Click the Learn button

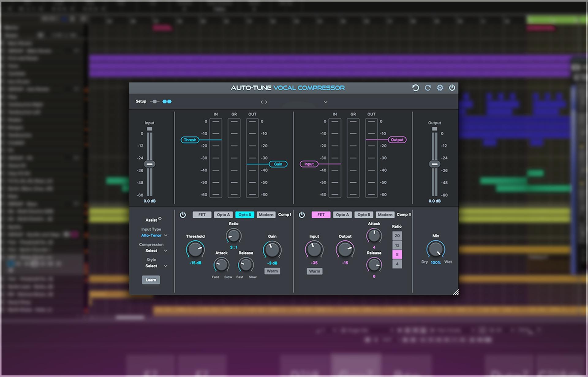point(151,280)
